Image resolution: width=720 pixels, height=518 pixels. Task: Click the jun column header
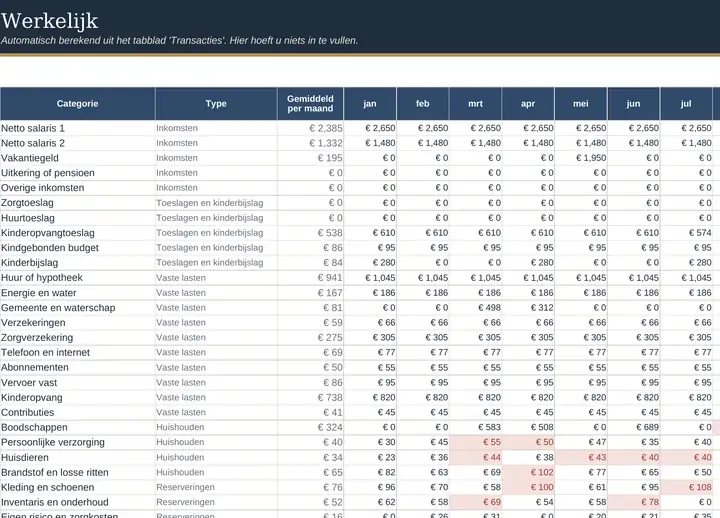[634, 104]
